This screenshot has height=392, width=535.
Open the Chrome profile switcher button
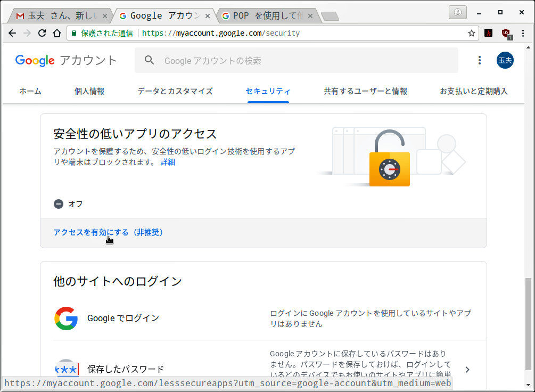pos(458,13)
